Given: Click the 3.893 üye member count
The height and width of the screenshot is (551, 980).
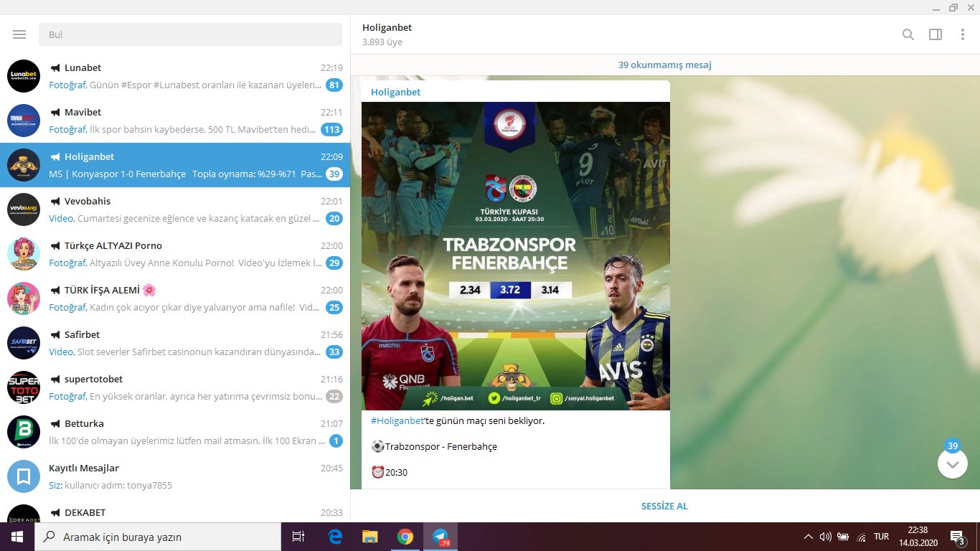Looking at the screenshot, I should tap(382, 42).
